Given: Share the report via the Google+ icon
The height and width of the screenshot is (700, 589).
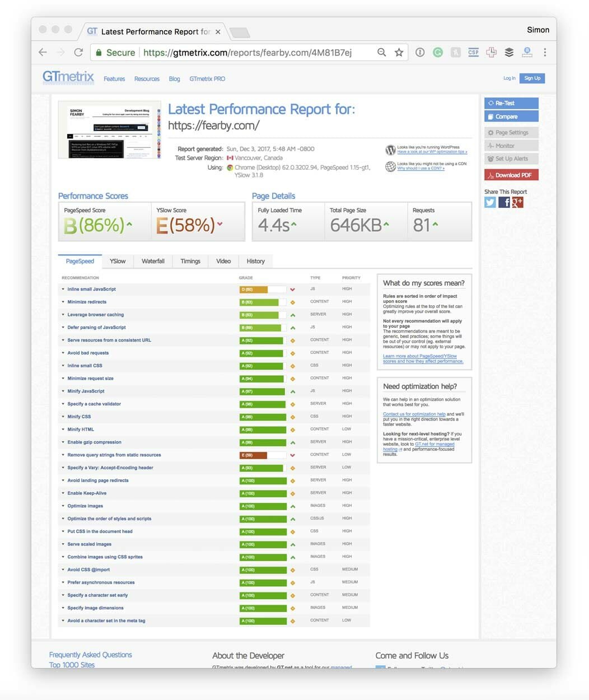Looking at the screenshot, I should click(517, 202).
